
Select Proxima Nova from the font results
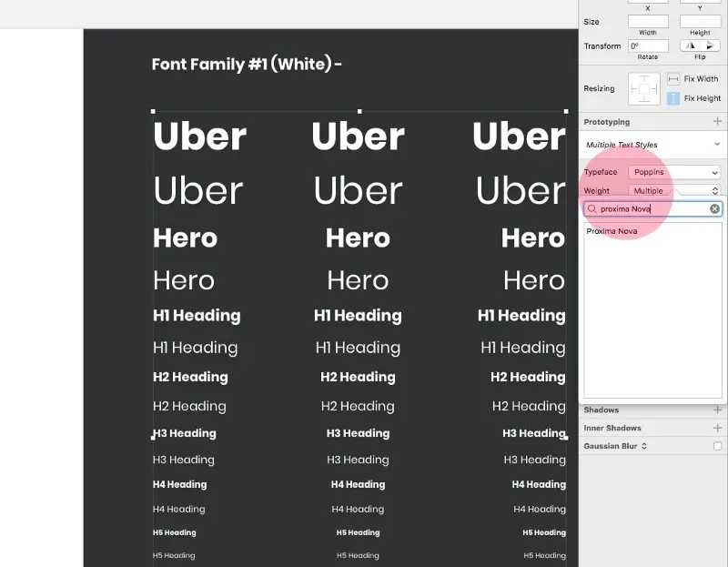[x=612, y=231]
